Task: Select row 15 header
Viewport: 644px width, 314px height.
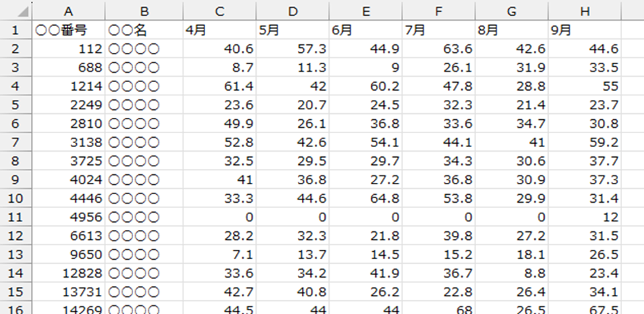Action: (16, 291)
